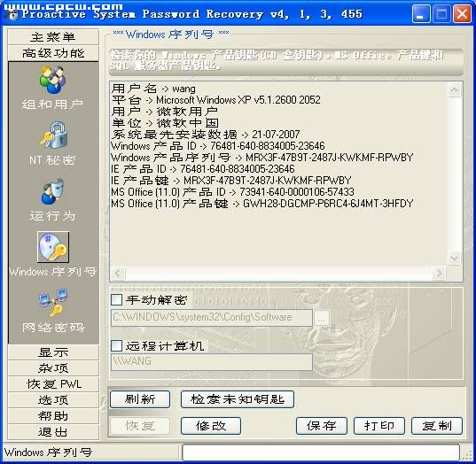Click the 检索未知钥匙 button
Viewport: 476px width, 464px height.
pyautogui.click(x=238, y=399)
